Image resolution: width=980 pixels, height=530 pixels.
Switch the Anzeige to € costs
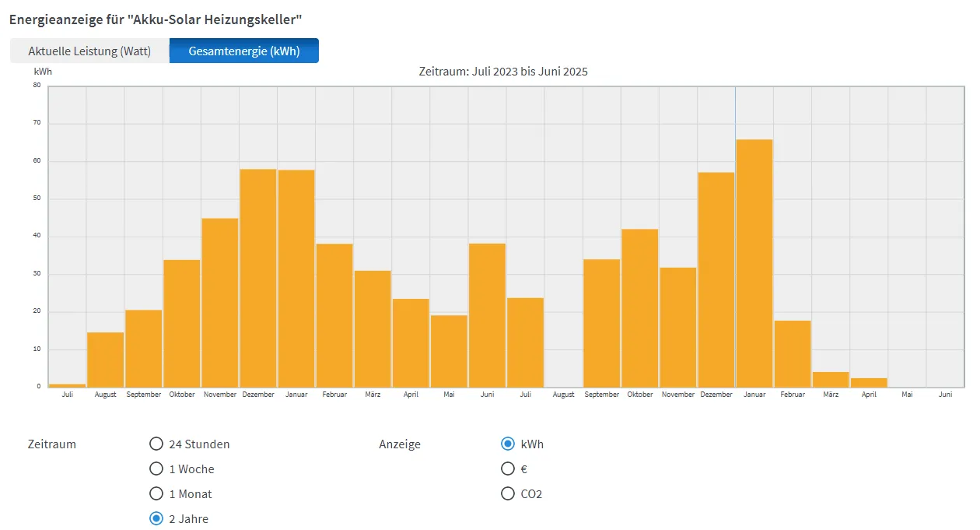[x=508, y=469]
